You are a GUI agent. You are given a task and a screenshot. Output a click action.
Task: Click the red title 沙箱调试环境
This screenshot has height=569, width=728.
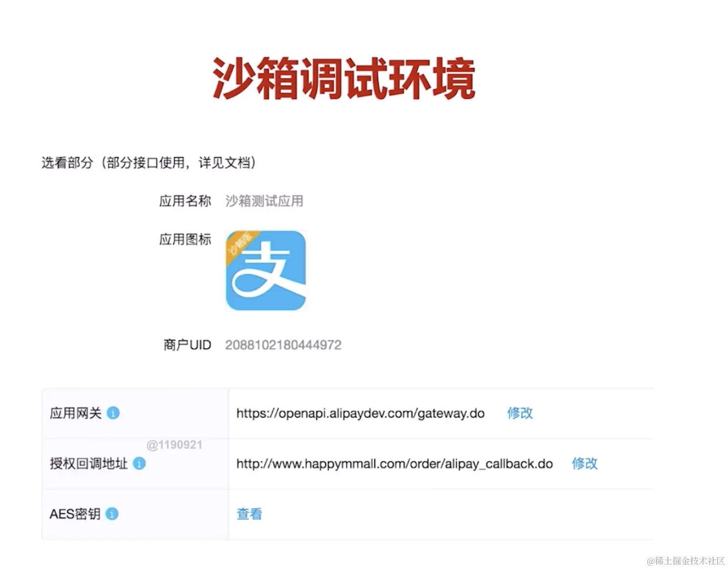point(344,78)
